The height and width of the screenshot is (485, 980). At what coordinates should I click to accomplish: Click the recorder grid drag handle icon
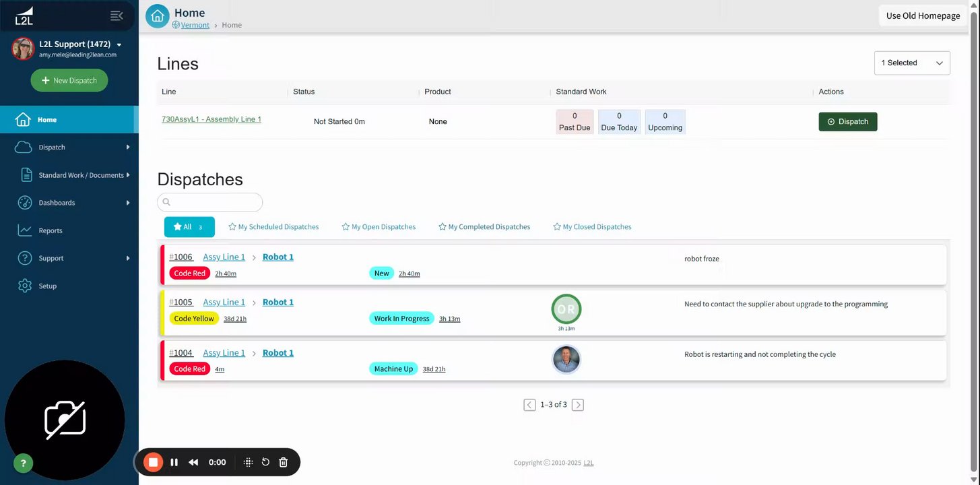point(248,462)
